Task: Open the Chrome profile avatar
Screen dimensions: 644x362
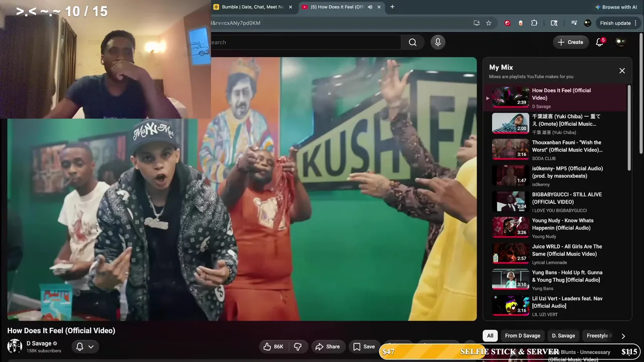Action: point(587,23)
